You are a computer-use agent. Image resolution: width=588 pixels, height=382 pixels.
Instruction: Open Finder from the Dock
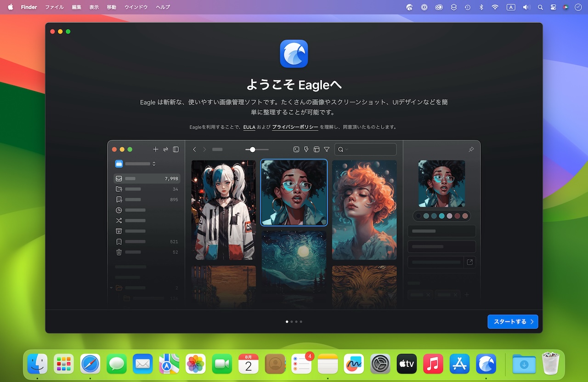38,364
